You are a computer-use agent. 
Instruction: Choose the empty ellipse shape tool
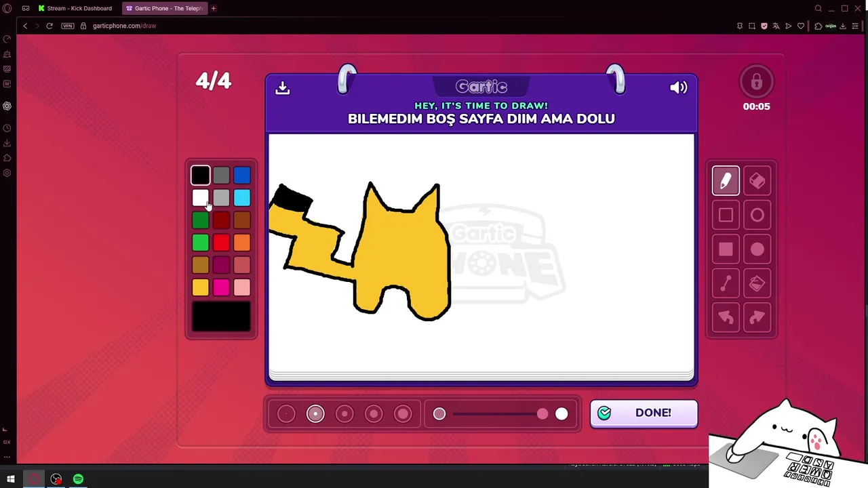(757, 216)
